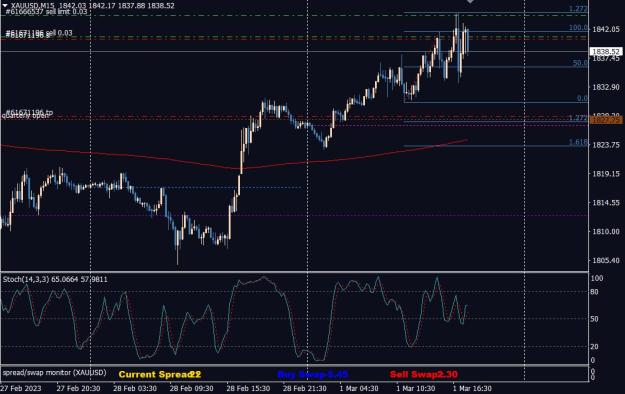Click the spread/swap monitor (XAUUSD) label

(55, 373)
